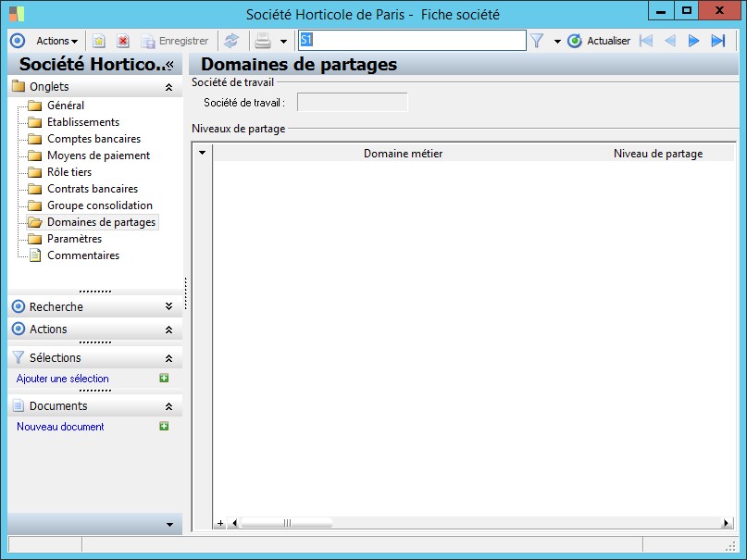Click the grid scrollbar right arrow
The height and width of the screenshot is (560, 747).
click(x=726, y=523)
